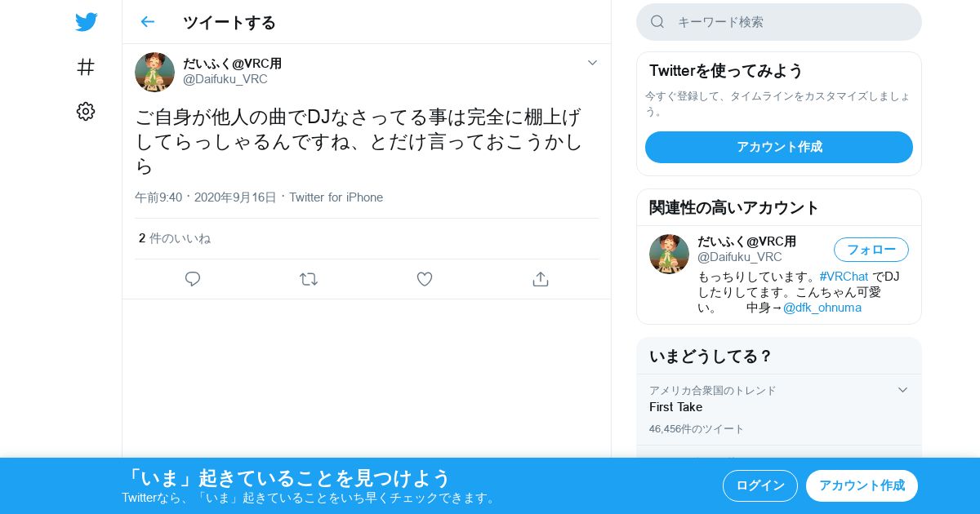Click the ログイン button in bottom banner
Viewport: 980px width, 514px height.
760,485
